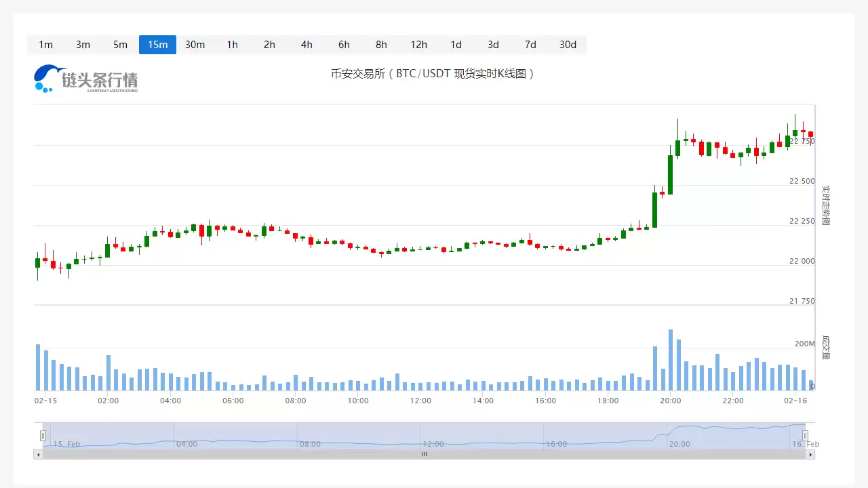Switch to the 1d daily view
Viewport: 868px width, 488px height.
(456, 45)
